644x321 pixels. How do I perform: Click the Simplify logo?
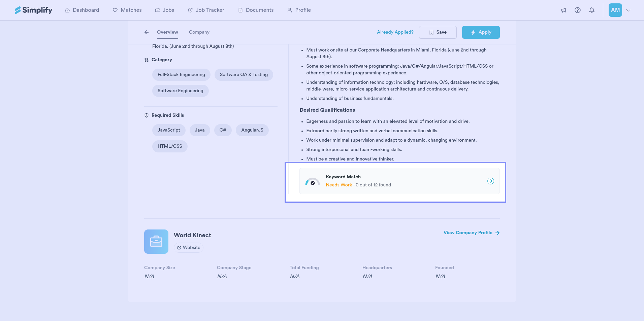click(x=33, y=10)
